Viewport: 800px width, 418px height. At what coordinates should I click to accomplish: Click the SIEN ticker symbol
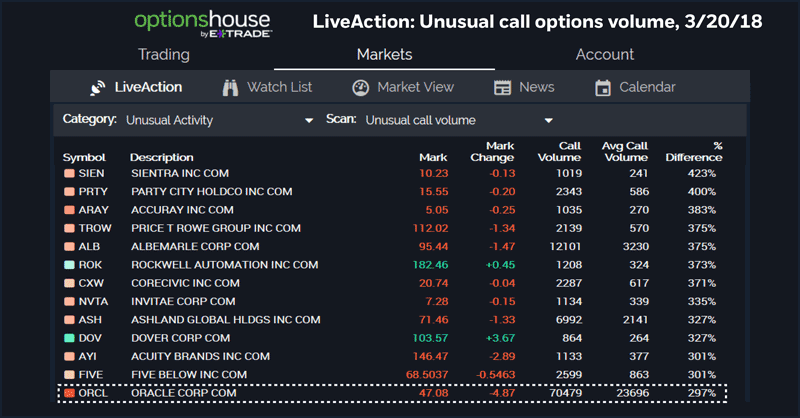click(91, 174)
